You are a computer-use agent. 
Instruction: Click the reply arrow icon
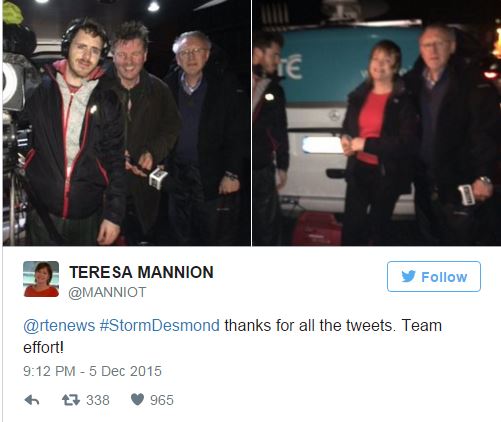click(32, 400)
